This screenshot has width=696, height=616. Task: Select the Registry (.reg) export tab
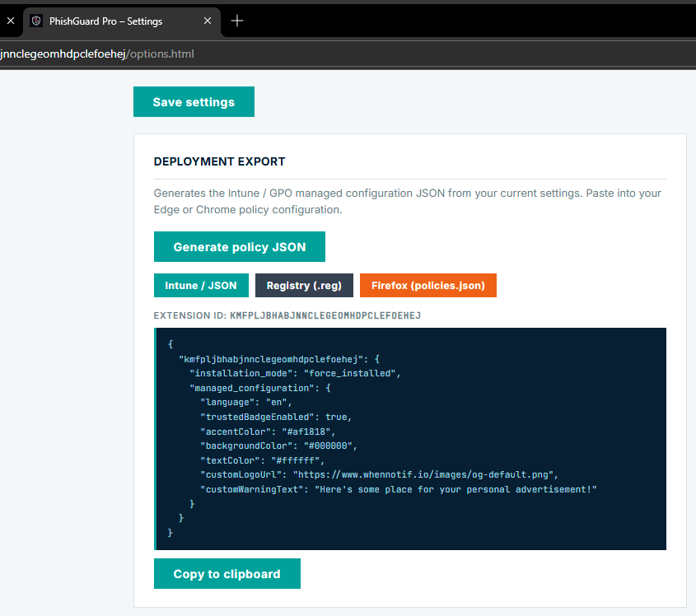pos(304,286)
